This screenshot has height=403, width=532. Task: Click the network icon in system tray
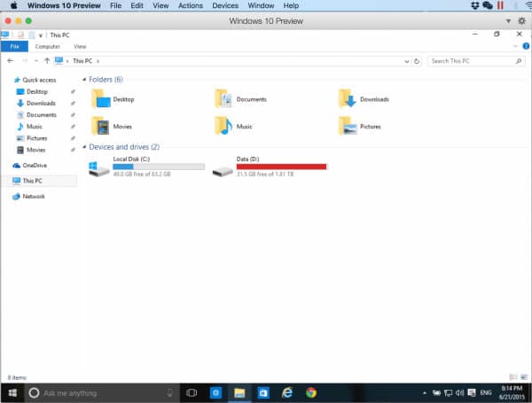(x=448, y=393)
